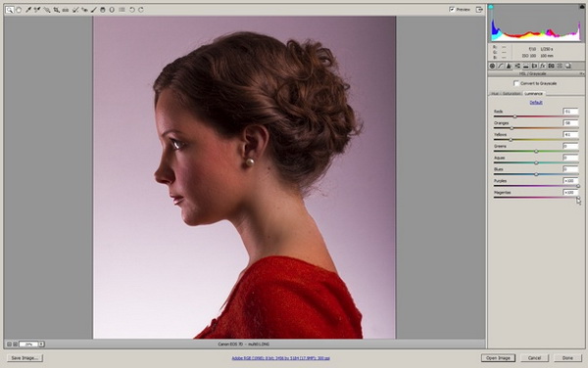Select the Crop tool

point(56,10)
